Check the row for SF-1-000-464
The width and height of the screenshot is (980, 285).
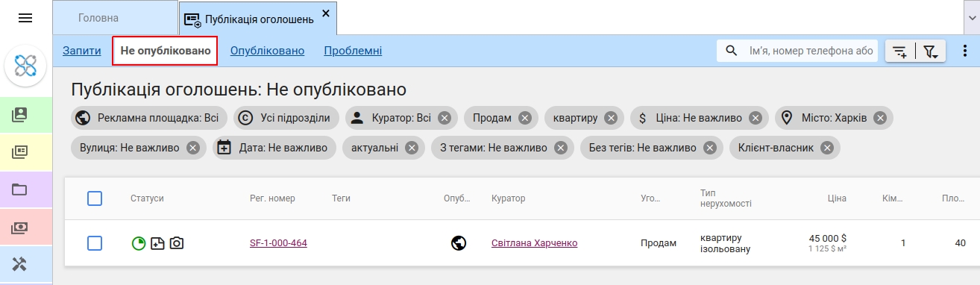click(95, 243)
